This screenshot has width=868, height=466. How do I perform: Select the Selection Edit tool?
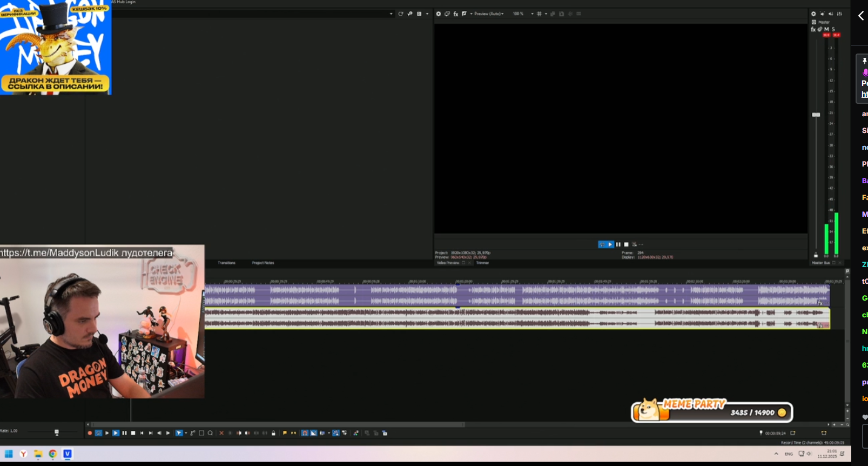[x=201, y=433]
